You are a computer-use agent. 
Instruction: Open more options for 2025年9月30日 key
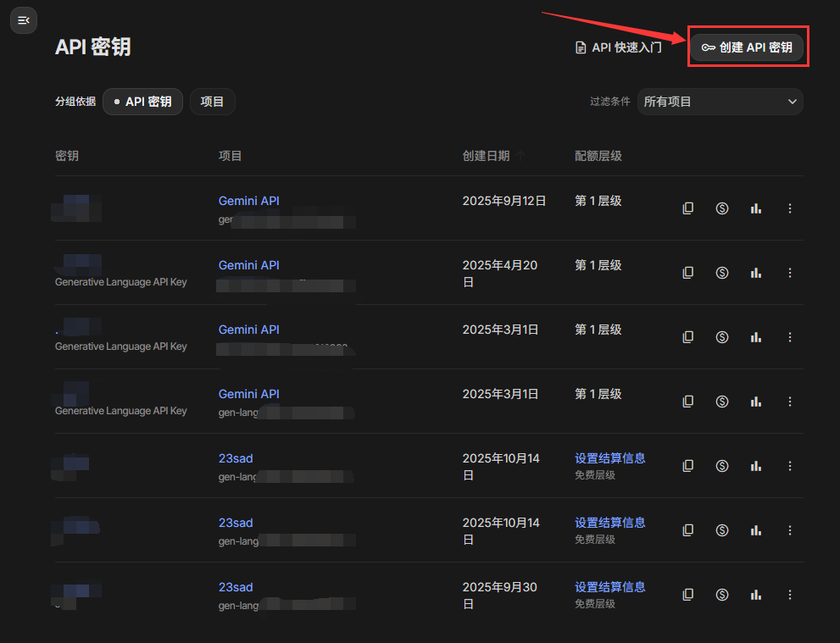(790, 595)
